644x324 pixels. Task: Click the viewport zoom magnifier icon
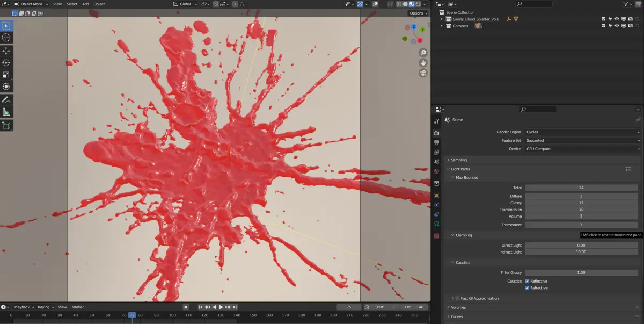tap(423, 53)
